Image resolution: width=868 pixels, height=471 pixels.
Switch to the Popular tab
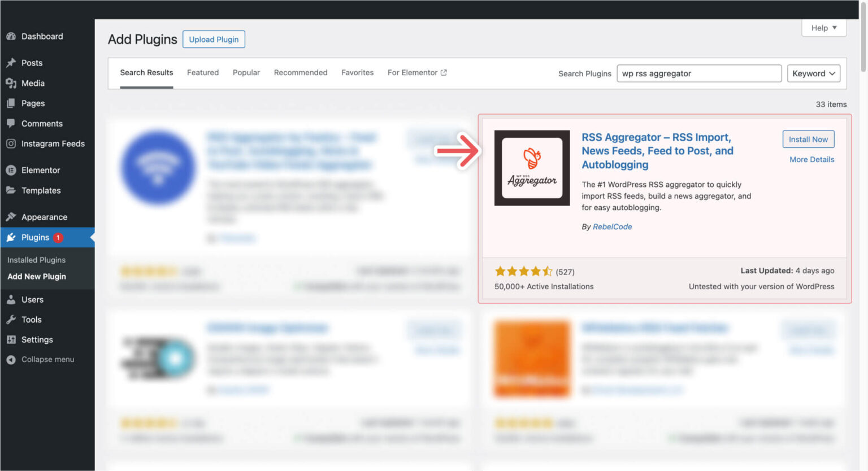tap(246, 72)
